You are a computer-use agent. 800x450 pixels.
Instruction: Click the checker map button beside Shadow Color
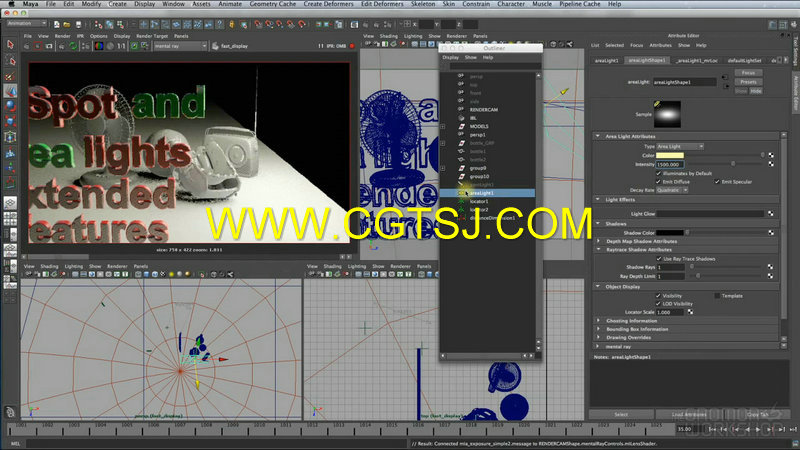tap(771, 233)
